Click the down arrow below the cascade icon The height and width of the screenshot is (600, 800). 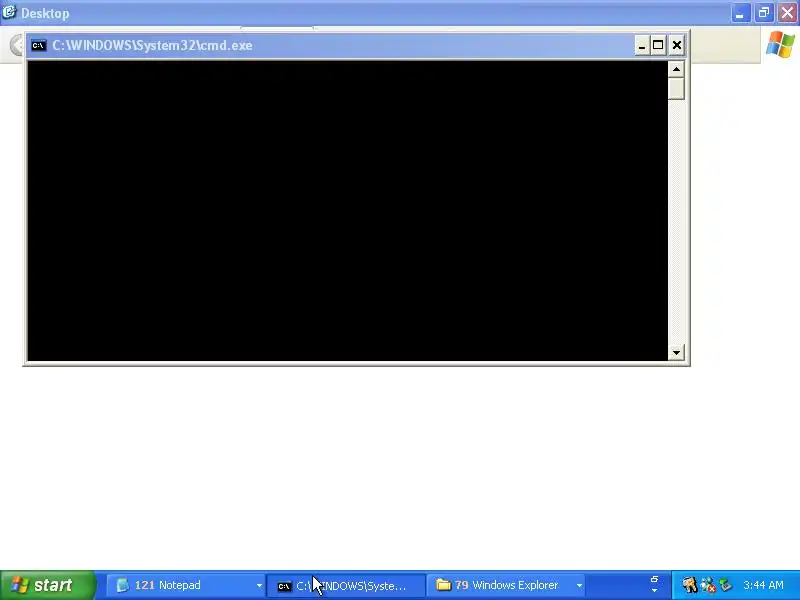click(x=655, y=591)
